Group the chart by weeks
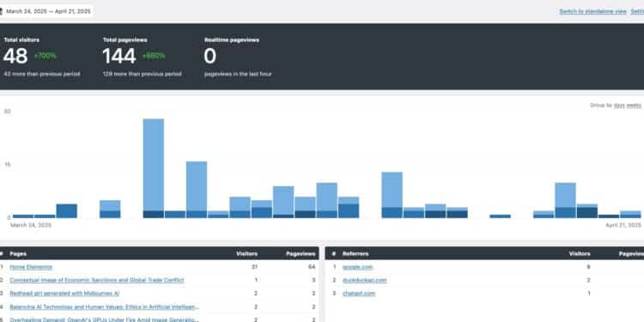The height and width of the screenshot is (322, 644). 634,105
